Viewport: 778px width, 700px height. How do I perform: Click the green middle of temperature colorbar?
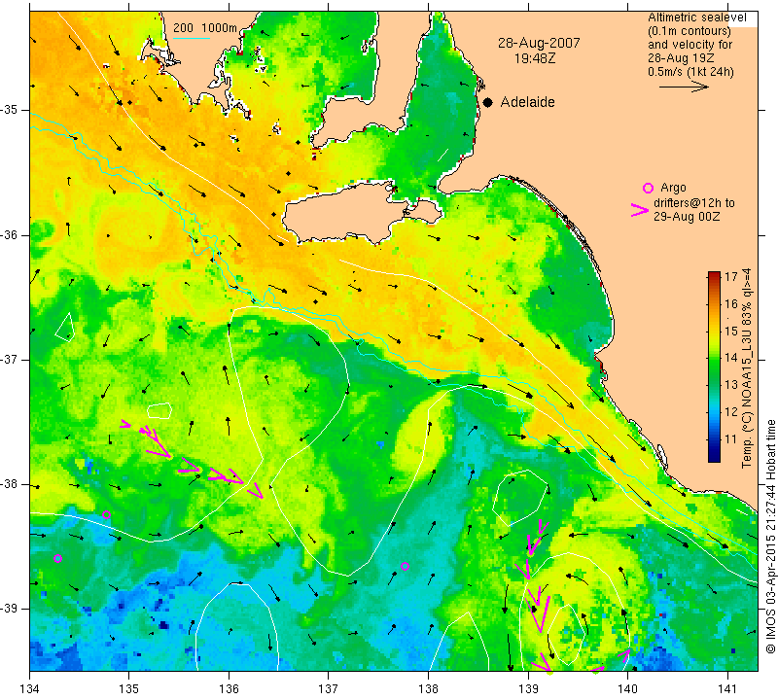pos(714,367)
